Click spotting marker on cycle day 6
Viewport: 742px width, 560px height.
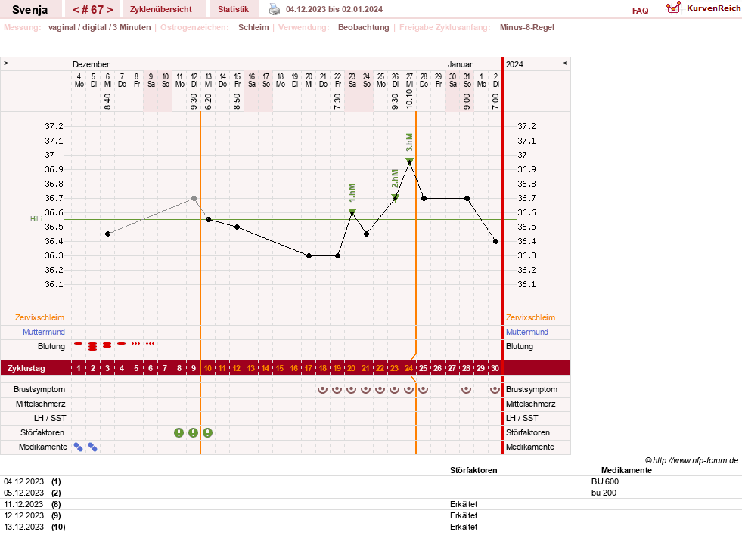click(x=150, y=343)
